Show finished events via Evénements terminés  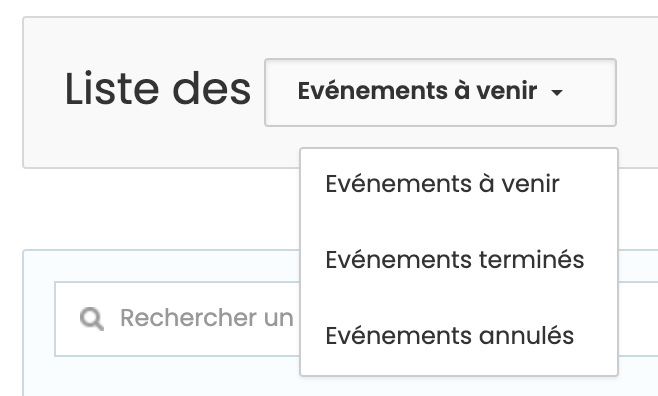coord(459,260)
